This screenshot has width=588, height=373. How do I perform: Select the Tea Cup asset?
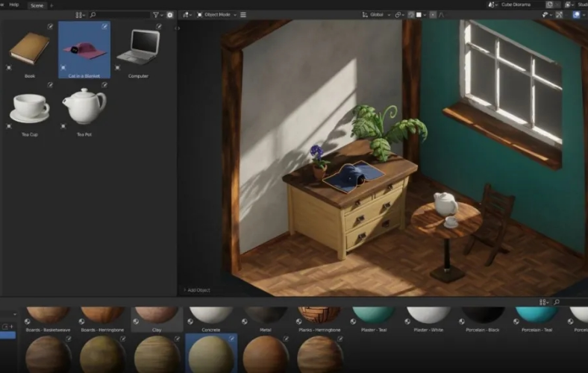(x=30, y=108)
